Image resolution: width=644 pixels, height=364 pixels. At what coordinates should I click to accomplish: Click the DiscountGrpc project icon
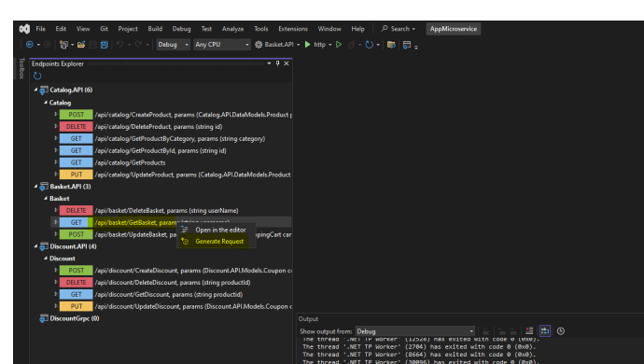pyautogui.click(x=44, y=319)
